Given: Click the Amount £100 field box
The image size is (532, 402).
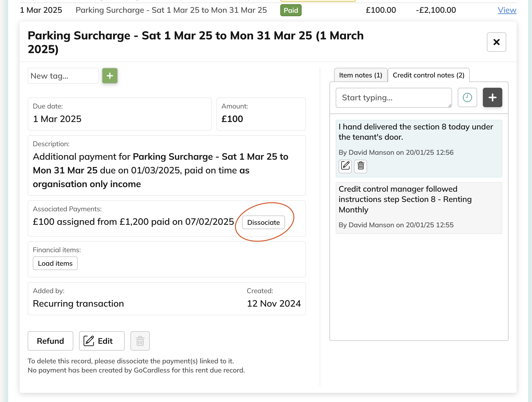Looking at the screenshot, I should (261, 114).
